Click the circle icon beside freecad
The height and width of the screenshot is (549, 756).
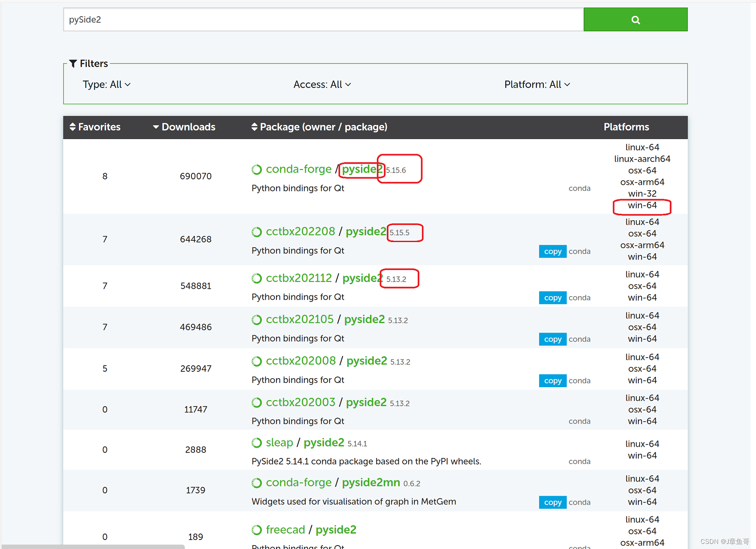pos(257,530)
